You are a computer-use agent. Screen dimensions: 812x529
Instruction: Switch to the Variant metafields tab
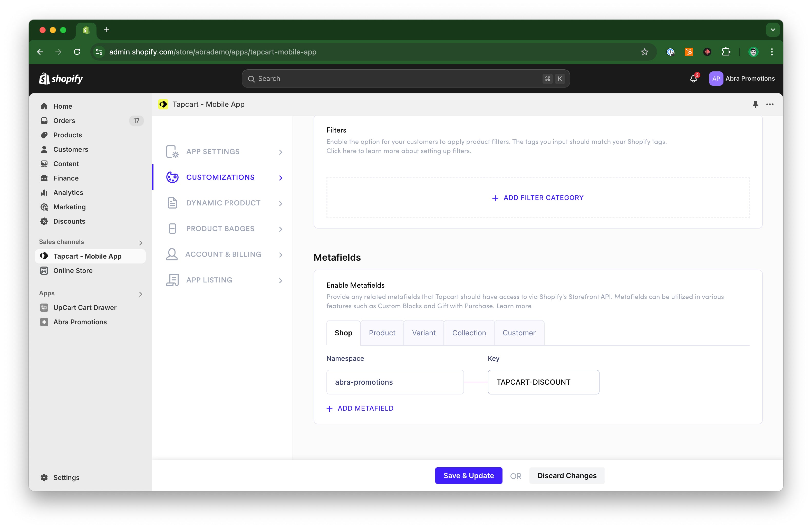(424, 333)
